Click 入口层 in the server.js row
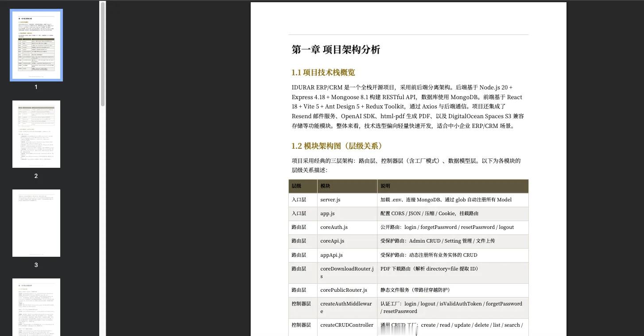Screen dimensions: 644x336 pyautogui.click(x=299, y=200)
